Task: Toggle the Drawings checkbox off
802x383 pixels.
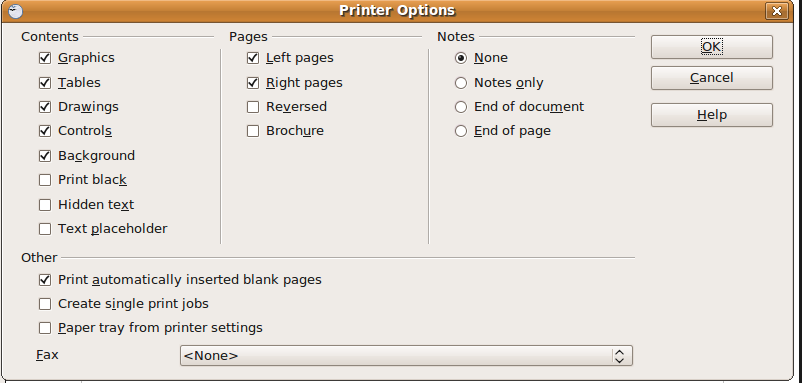Action: [x=45, y=106]
